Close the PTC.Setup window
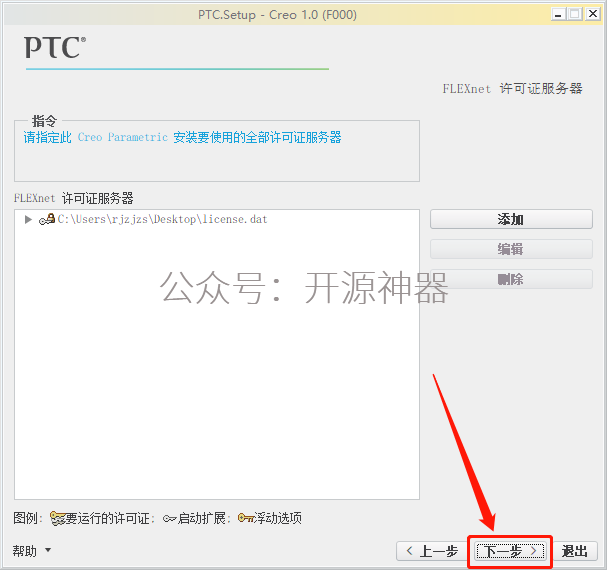 [x=593, y=14]
